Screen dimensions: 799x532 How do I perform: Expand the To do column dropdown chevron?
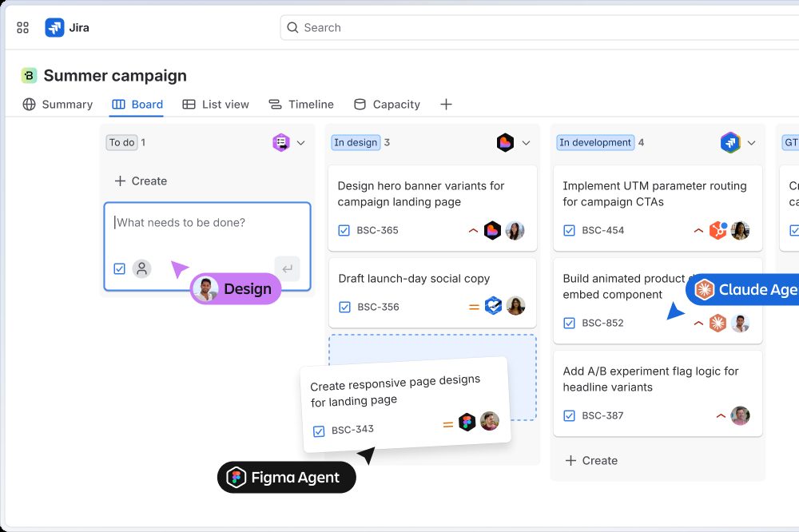click(x=301, y=143)
